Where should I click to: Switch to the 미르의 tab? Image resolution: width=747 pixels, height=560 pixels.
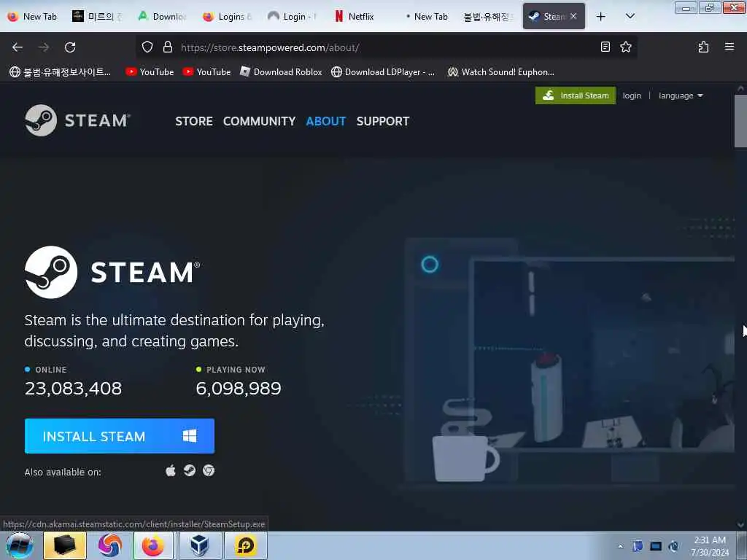[x=98, y=17]
